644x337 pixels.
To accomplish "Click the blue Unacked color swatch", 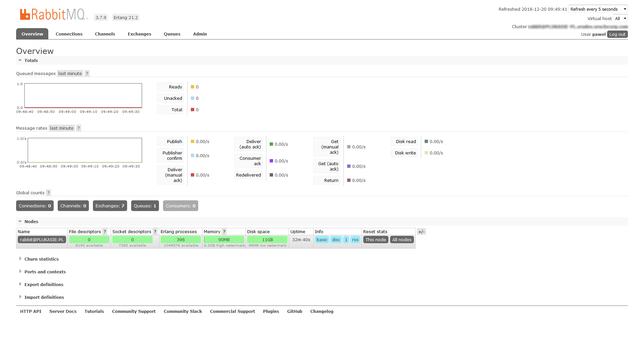I will (193, 98).
